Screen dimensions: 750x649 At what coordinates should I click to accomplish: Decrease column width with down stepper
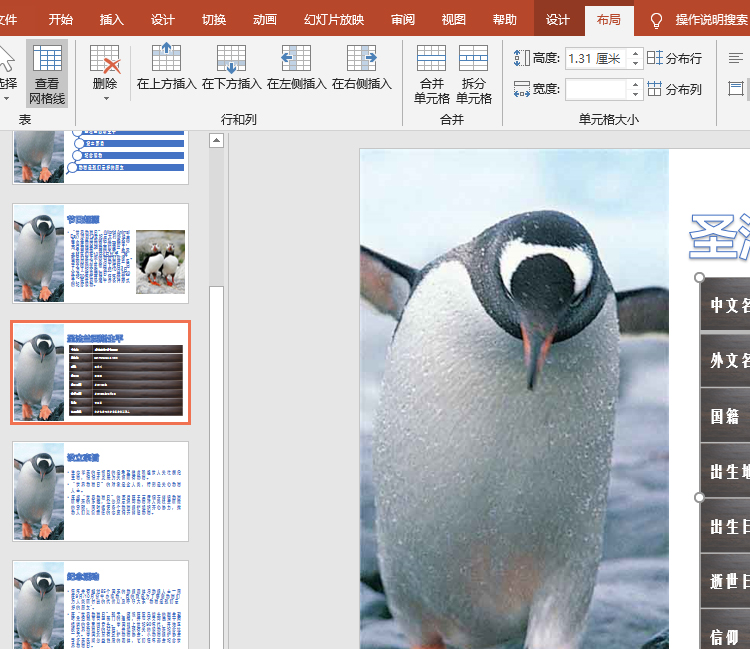(x=635, y=95)
